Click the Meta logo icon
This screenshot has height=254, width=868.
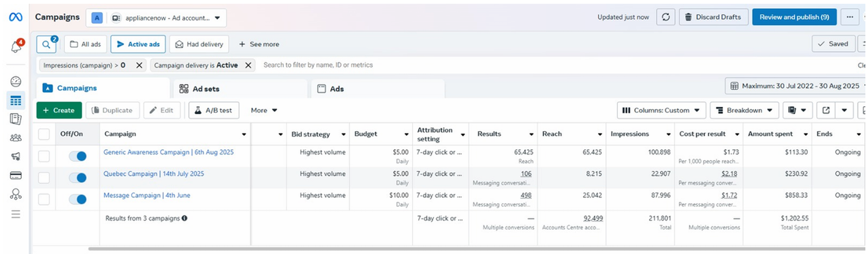pos(16,17)
